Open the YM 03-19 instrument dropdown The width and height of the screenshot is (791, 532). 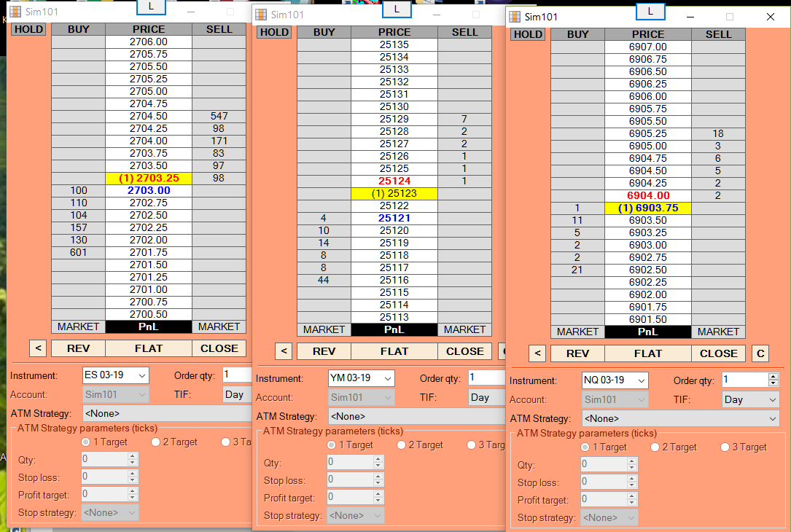coord(361,378)
